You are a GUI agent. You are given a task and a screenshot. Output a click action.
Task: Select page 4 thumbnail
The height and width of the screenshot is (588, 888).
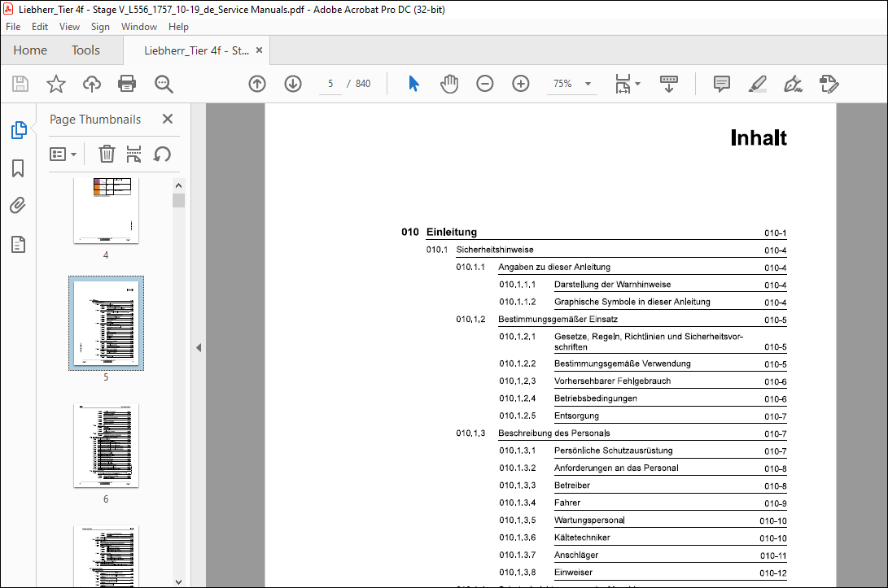106,211
